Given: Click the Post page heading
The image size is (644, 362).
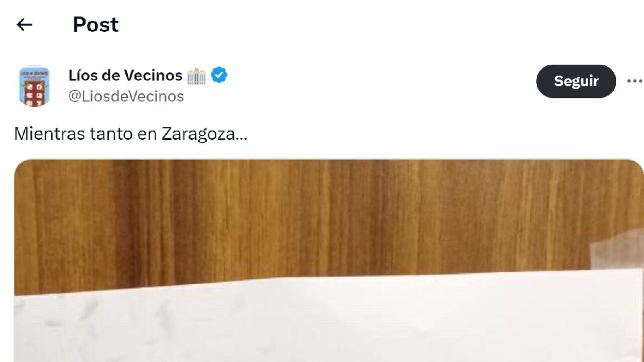Looking at the screenshot, I should pyautogui.click(x=96, y=24).
